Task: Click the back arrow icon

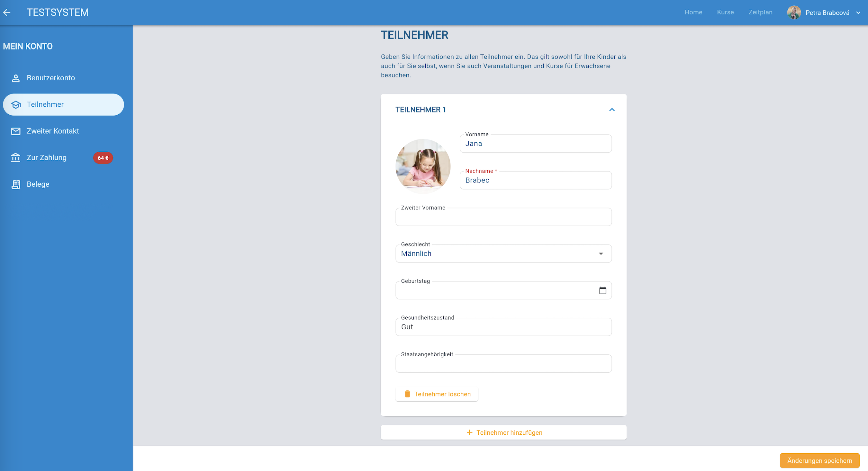Action: pos(7,13)
